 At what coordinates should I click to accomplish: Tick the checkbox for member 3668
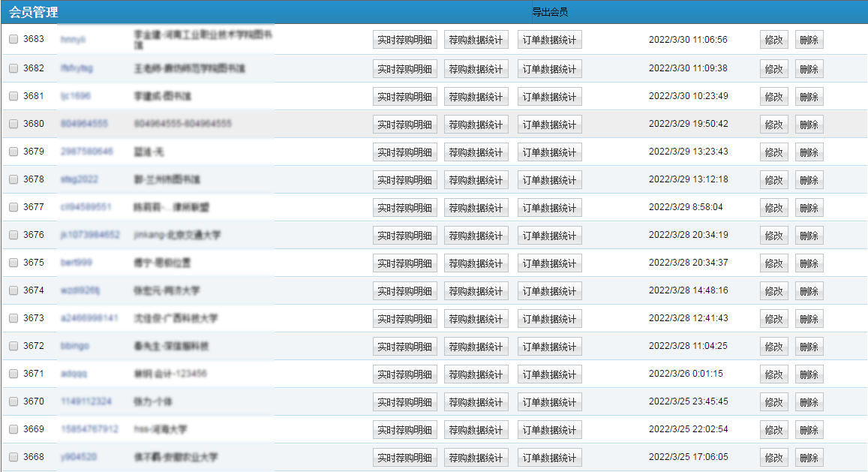click(14, 457)
